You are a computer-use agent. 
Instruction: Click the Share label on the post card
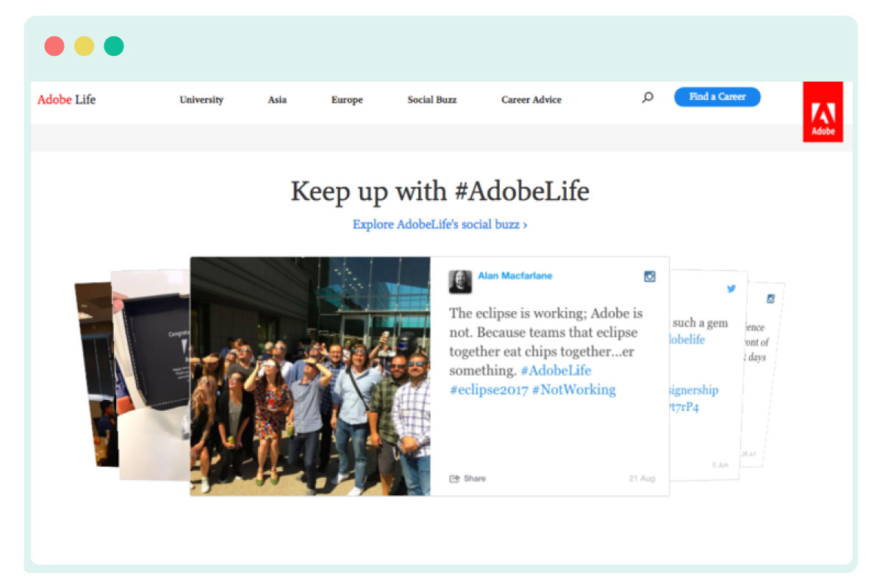point(475,478)
